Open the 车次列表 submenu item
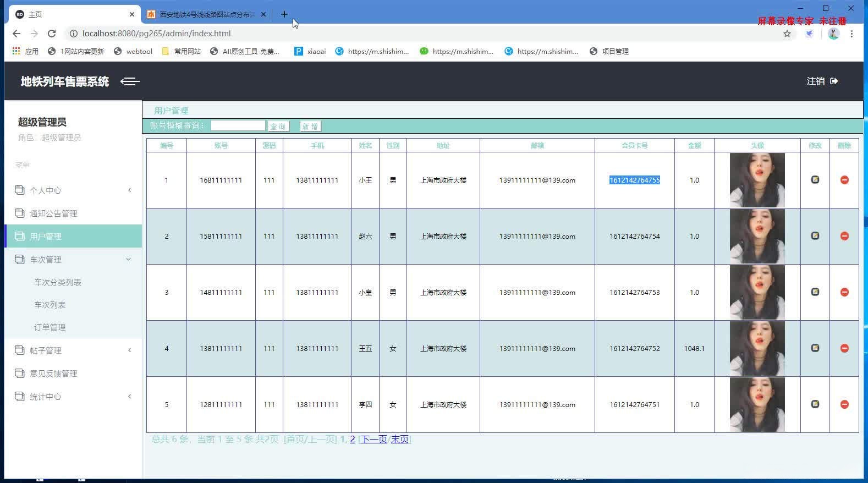The width and height of the screenshot is (868, 483). point(50,305)
